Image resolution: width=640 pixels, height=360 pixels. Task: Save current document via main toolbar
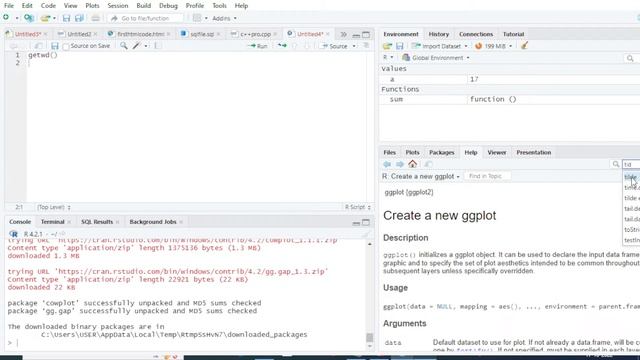click(66, 18)
